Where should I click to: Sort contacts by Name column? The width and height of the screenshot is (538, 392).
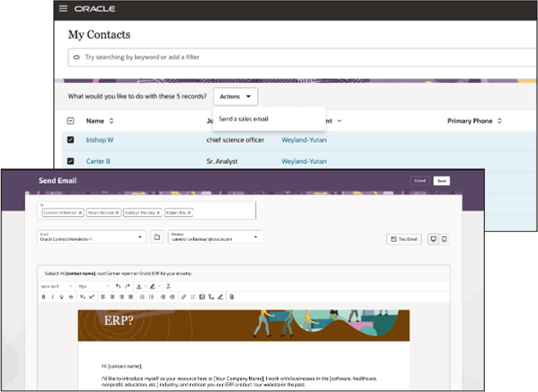point(111,121)
